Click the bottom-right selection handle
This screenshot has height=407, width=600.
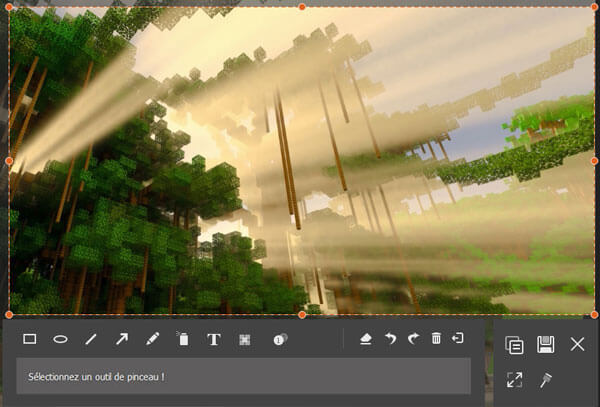(594, 315)
